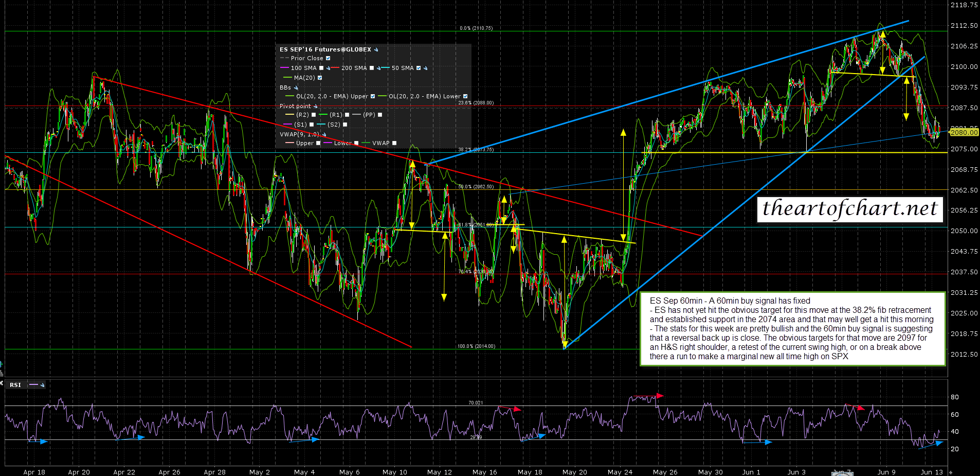Open RSI indicator settings wrench
This screenshot has width=980, height=476.
tap(42, 385)
